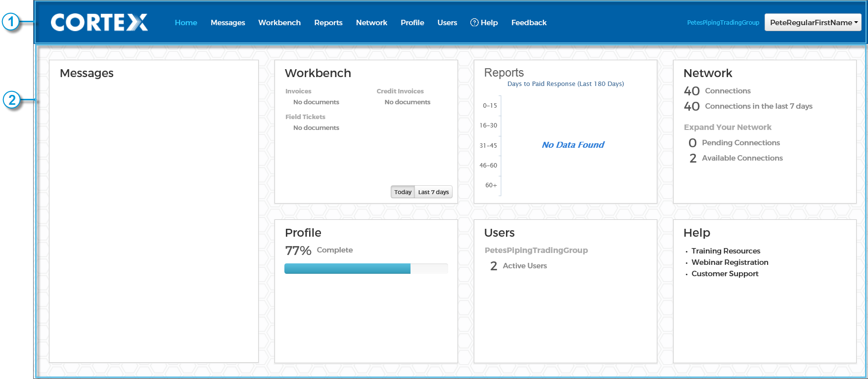The height and width of the screenshot is (379, 868).
Task: Click the Days to Paid Response chart title
Action: coord(566,84)
